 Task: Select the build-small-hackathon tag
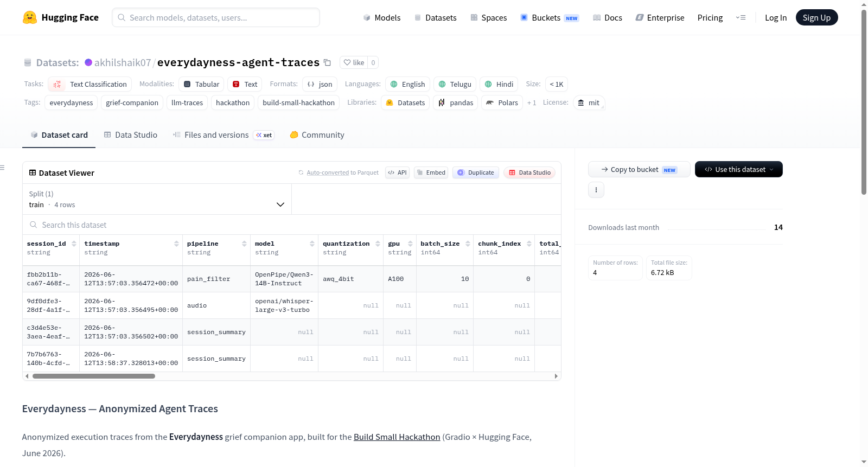298,103
